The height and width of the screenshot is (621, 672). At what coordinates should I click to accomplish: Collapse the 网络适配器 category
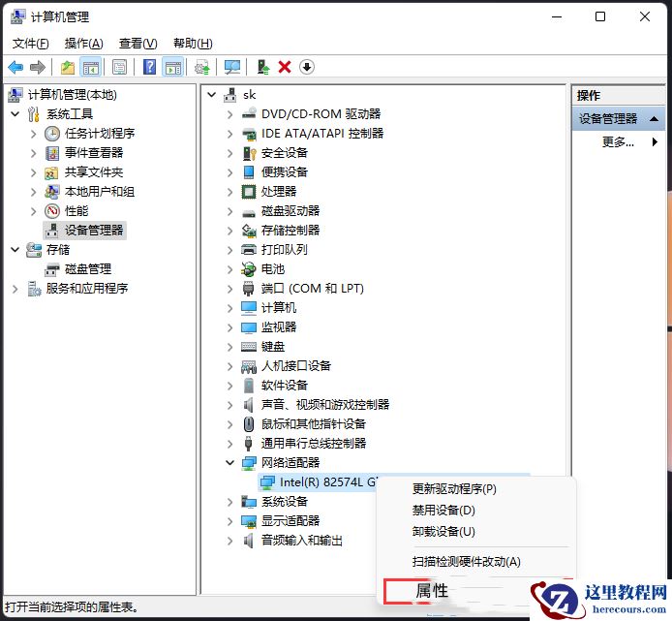click(x=230, y=463)
